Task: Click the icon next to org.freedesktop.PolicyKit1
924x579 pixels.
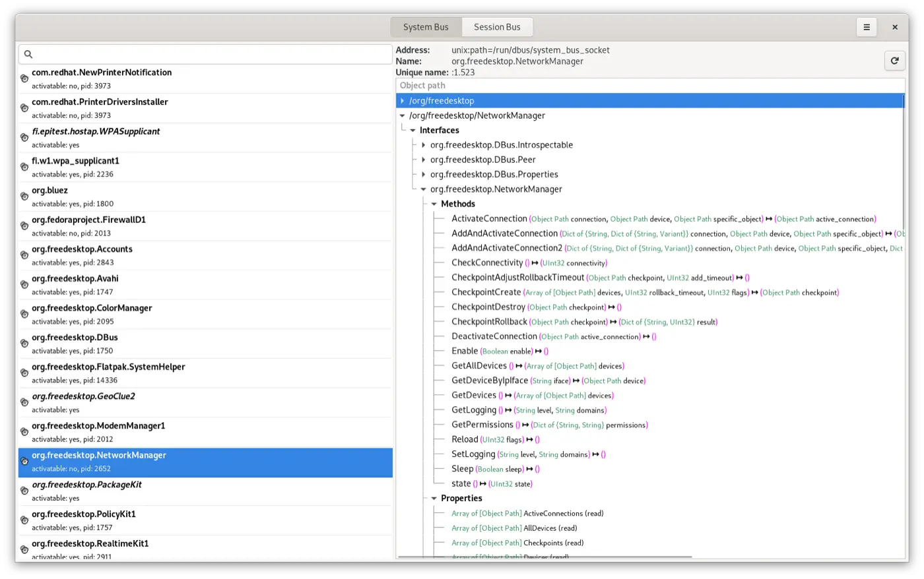Action: tap(24, 520)
